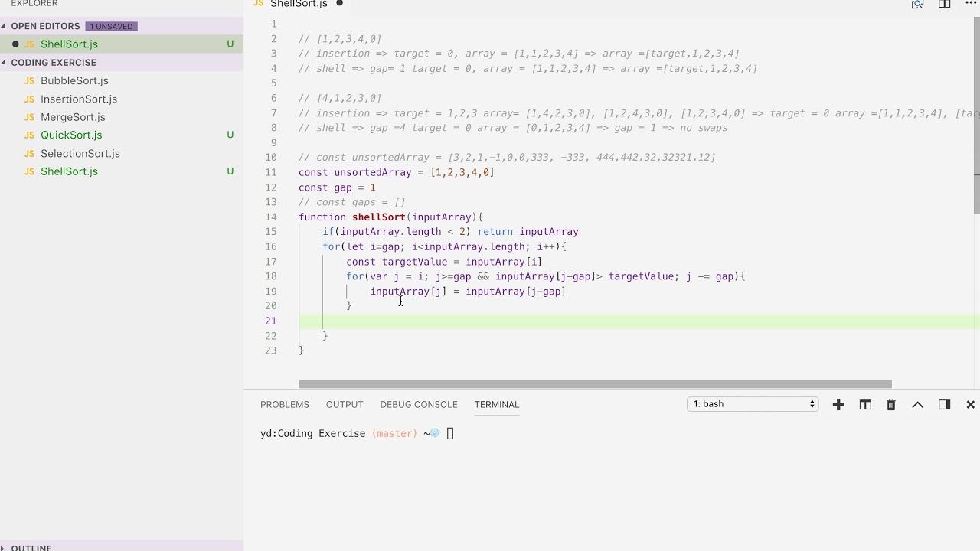Click the JS icon of BubbleSort.js
Viewport: 980px width, 551px height.
tap(29, 80)
